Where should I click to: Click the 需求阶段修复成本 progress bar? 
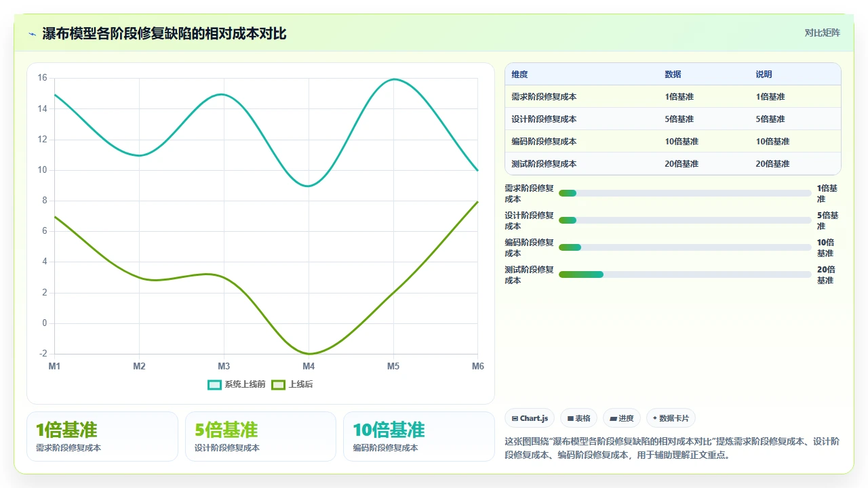(x=685, y=193)
